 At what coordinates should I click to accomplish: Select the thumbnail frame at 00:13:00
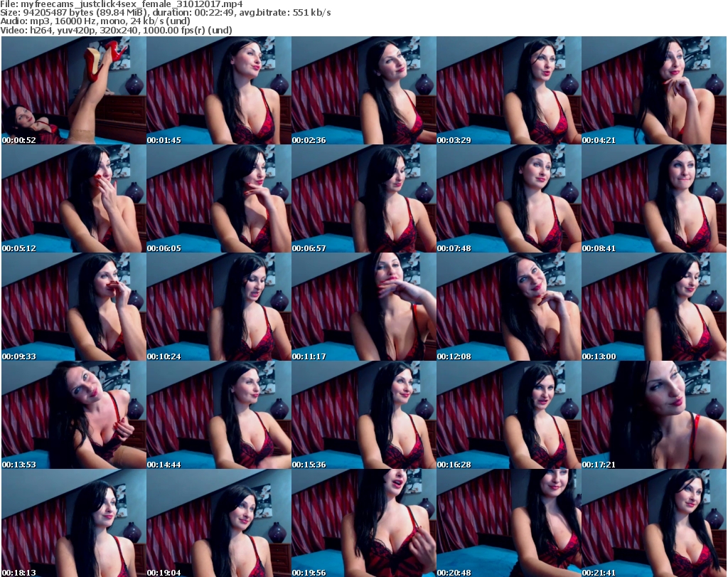(654, 307)
